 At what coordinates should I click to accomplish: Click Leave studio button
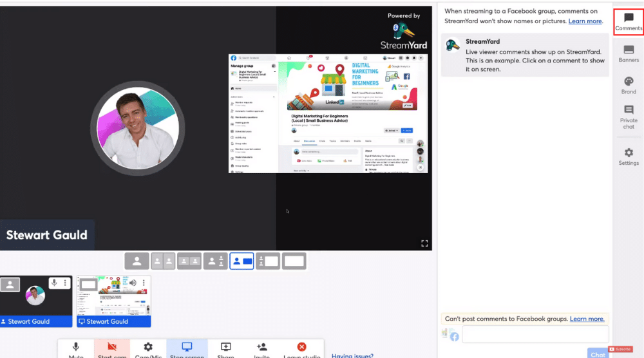[x=302, y=349]
